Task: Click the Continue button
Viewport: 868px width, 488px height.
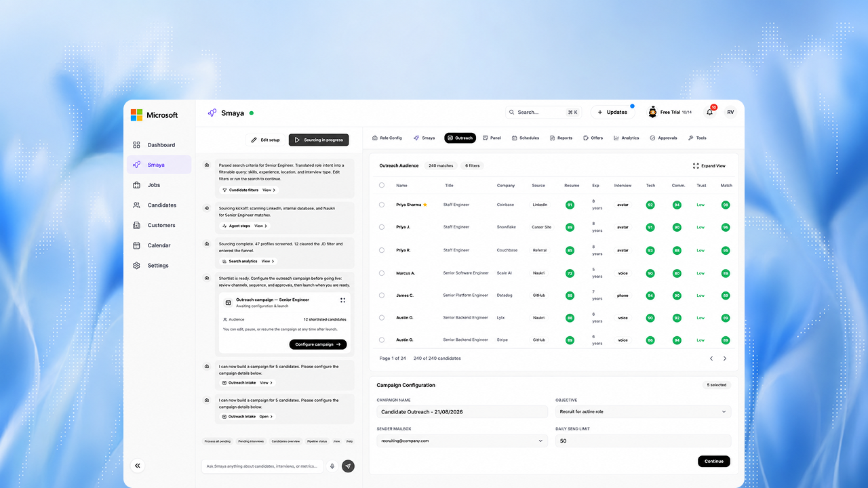Action: (x=714, y=462)
